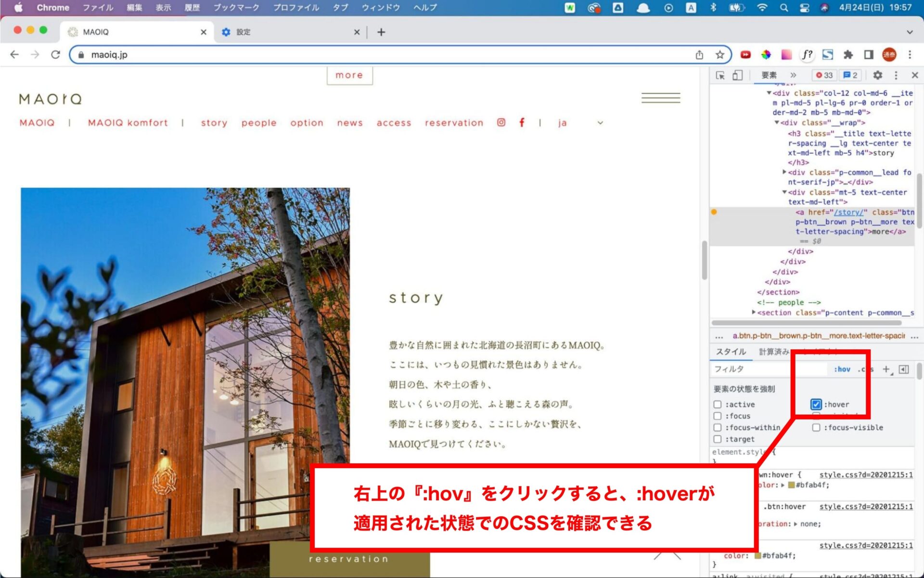Go forward in browser history
The height and width of the screenshot is (578, 924).
35,54
